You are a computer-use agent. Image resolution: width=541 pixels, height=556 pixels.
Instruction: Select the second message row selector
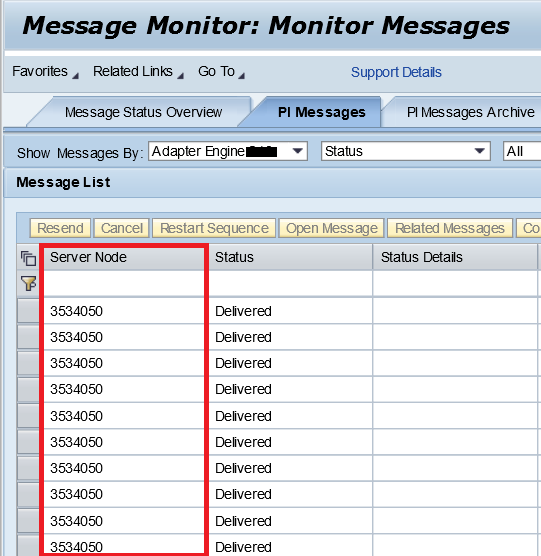(x=28, y=337)
